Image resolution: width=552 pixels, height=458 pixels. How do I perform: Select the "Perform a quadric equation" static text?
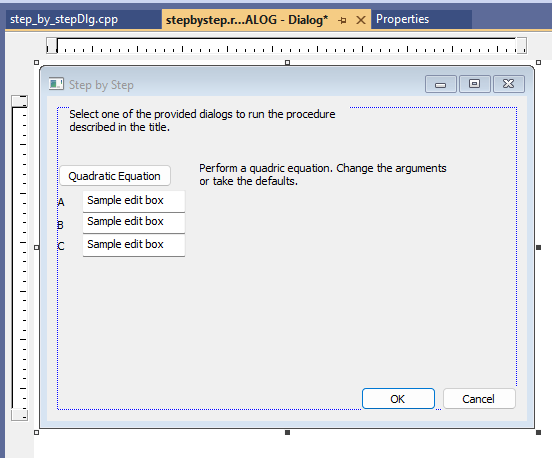(x=323, y=175)
